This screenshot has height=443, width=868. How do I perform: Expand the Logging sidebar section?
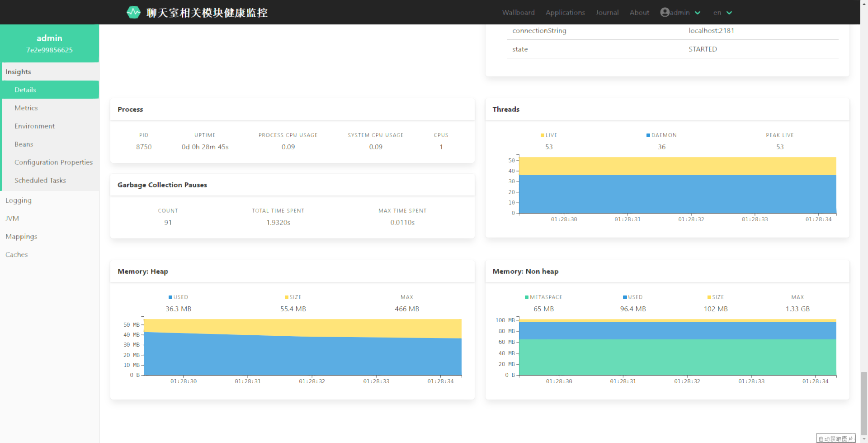pyautogui.click(x=19, y=200)
